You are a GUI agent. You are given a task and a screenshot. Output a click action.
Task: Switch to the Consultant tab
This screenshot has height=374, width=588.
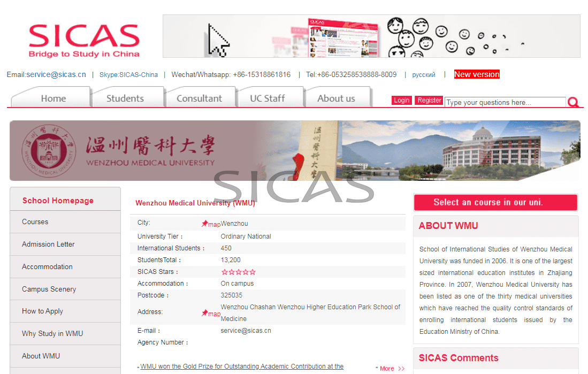(x=199, y=98)
